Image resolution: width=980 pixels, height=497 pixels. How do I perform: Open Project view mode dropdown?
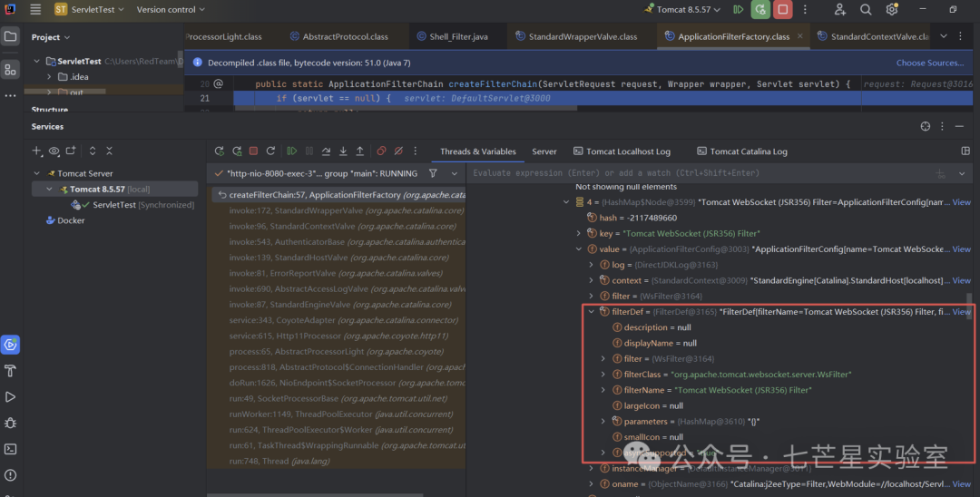51,37
